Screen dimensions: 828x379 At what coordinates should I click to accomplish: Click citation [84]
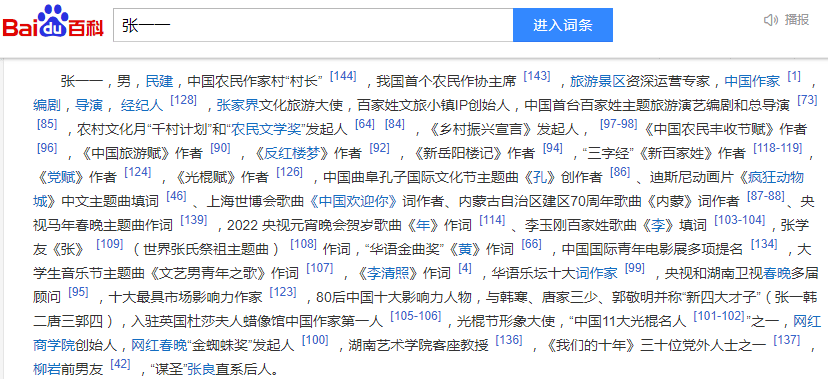click(x=395, y=124)
